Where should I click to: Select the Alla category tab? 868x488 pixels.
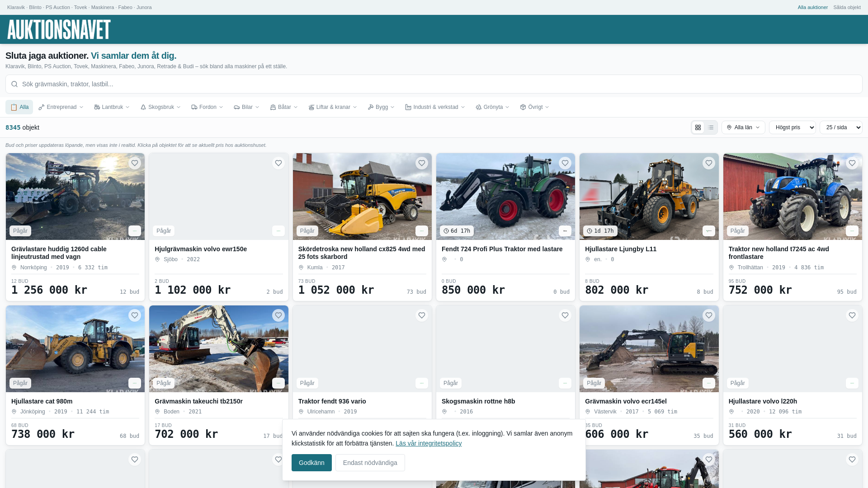[x=19, y=107]
